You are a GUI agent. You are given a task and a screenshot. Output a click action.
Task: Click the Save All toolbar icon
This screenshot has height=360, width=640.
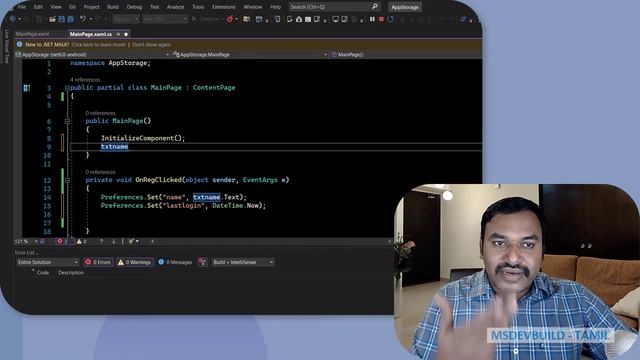(x=71, y=19)
